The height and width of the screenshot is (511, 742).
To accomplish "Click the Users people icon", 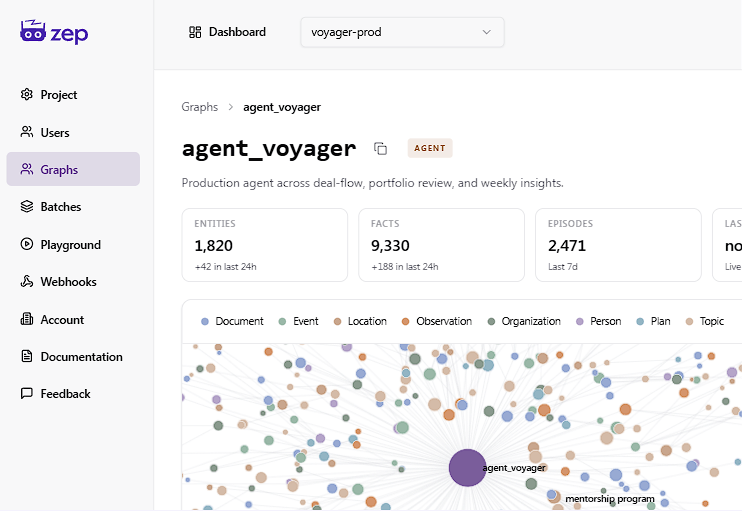I will [27, 132].
